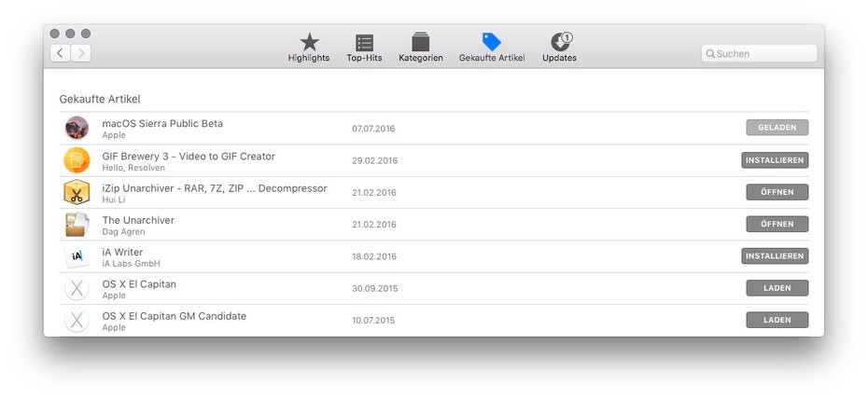Install iA Writer via INSTALLIEREN
This screenshot has height=399, width=868.
tap(775, 256)
